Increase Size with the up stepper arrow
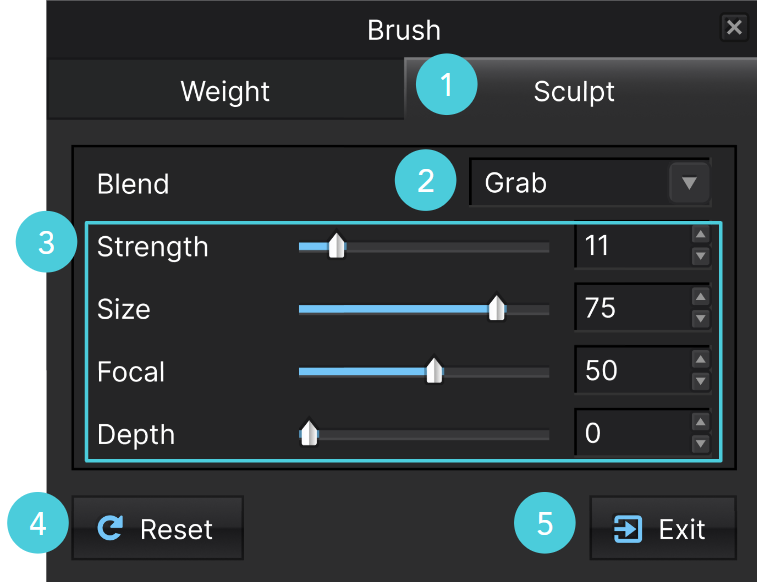This screenshot has height=582, width=757. (701, 297)
